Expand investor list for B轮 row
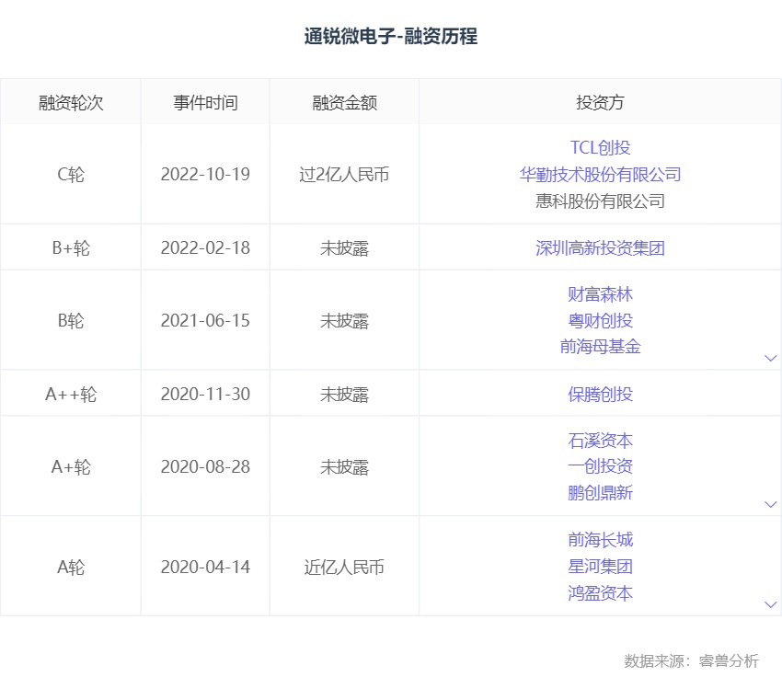 pos(771,358)
